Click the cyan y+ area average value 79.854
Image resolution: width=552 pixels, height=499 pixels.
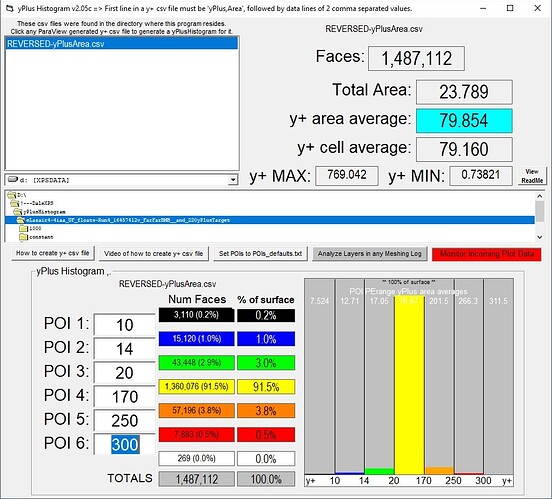[464, 121]
